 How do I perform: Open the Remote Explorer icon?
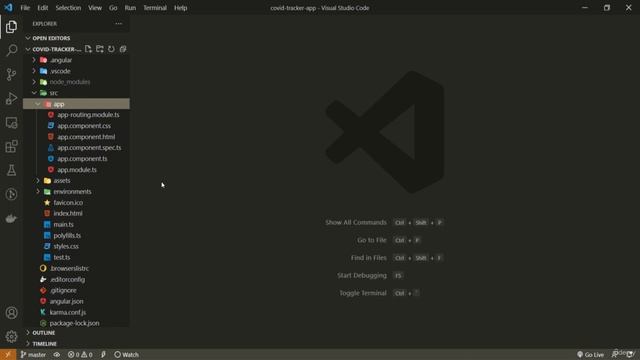click(11, 122)
